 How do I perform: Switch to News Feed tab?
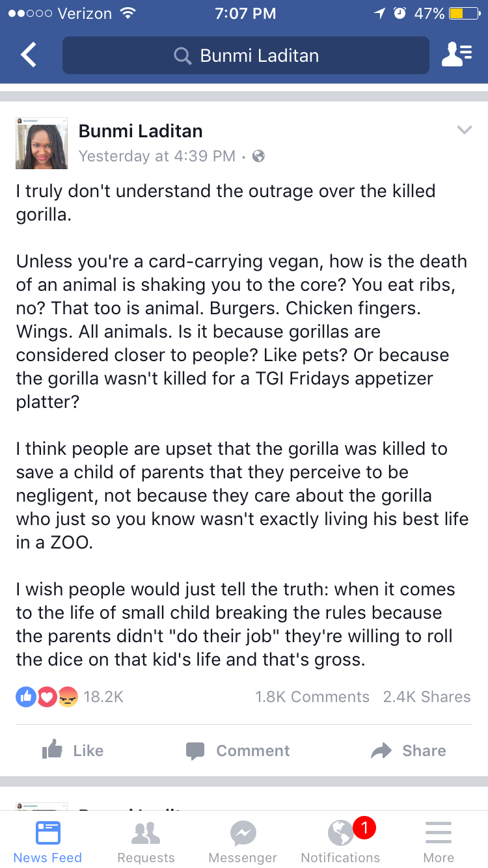(48, 840)
